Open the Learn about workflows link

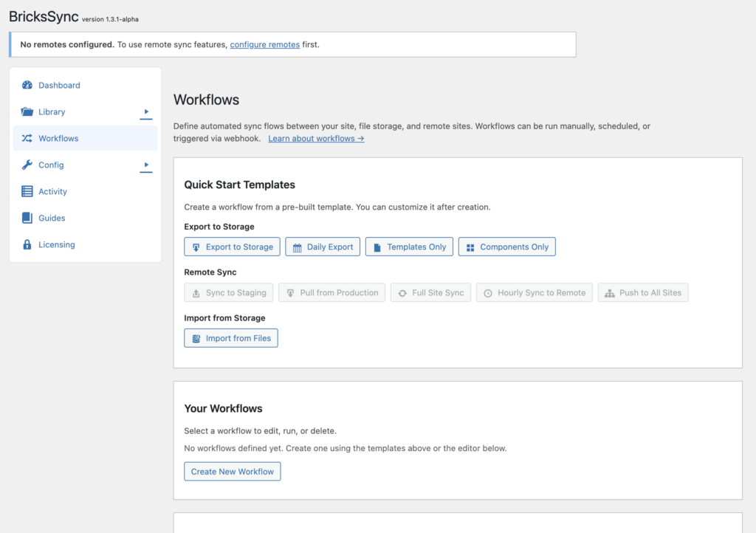coord(316,139)
